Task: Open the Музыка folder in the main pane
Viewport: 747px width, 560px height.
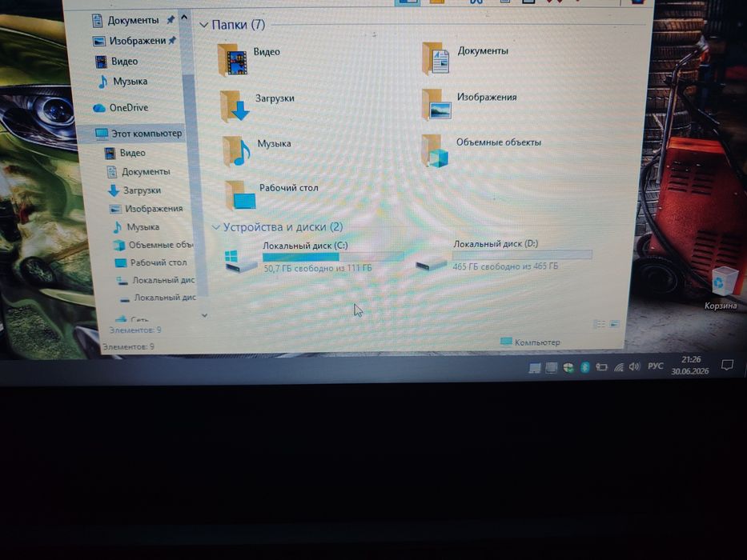Action: 256,150
